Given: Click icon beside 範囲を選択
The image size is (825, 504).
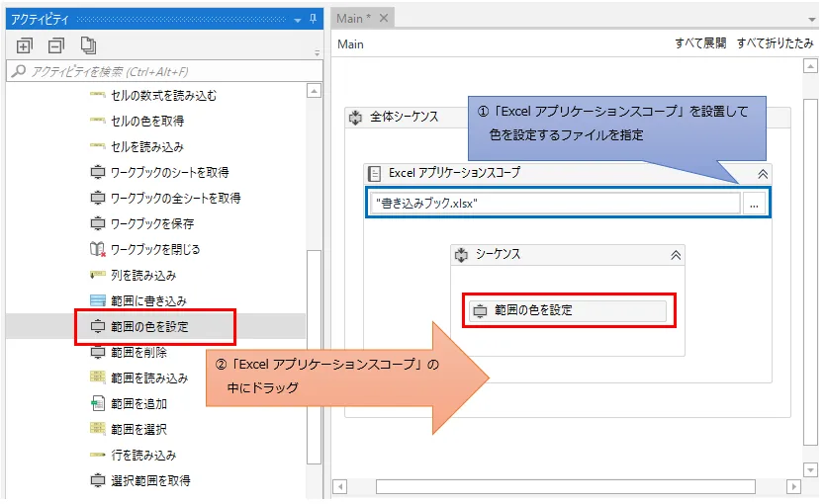Looking at the screenshot, I should 98,428.
